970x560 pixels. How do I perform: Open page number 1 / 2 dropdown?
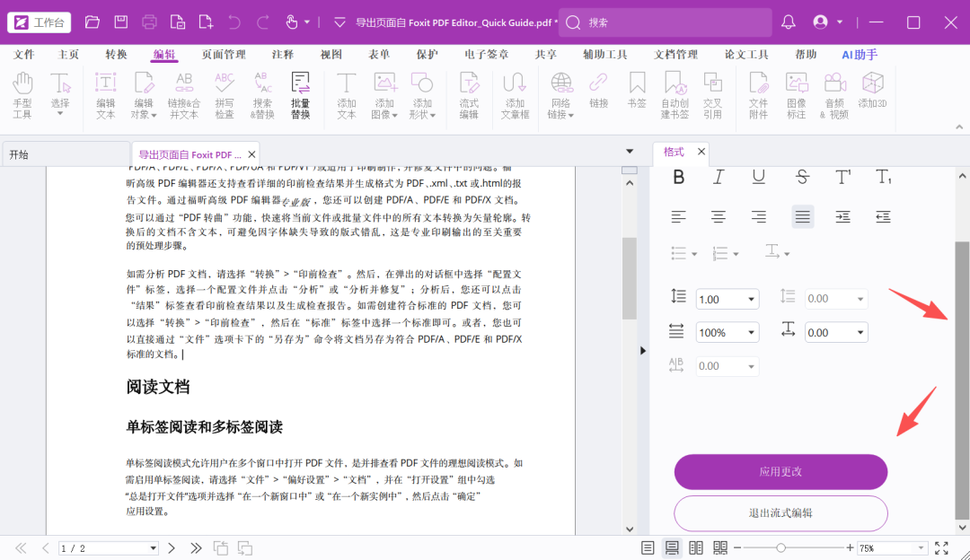153,548
